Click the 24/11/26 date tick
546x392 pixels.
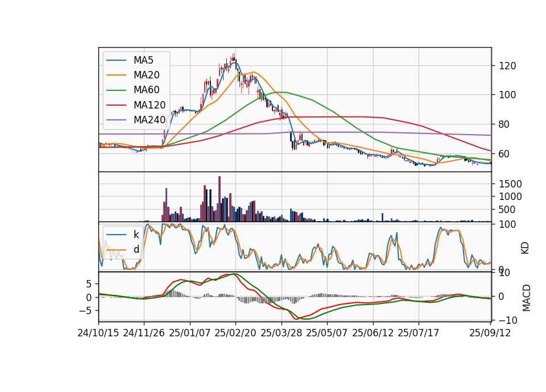[x=144, y=333]
